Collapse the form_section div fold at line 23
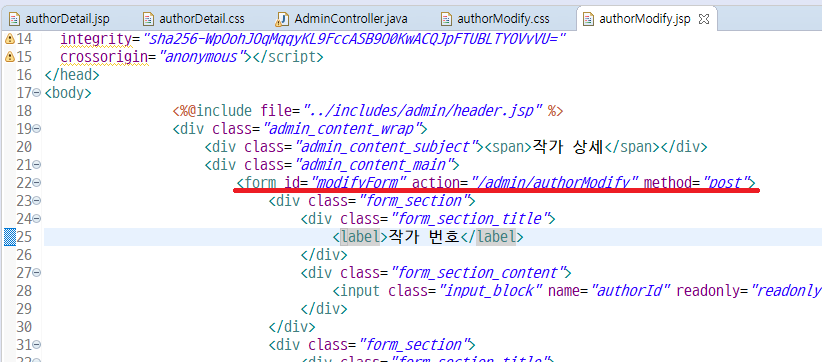Image resolution: width=822 pixels, height=362 pixels. (37, 201)
